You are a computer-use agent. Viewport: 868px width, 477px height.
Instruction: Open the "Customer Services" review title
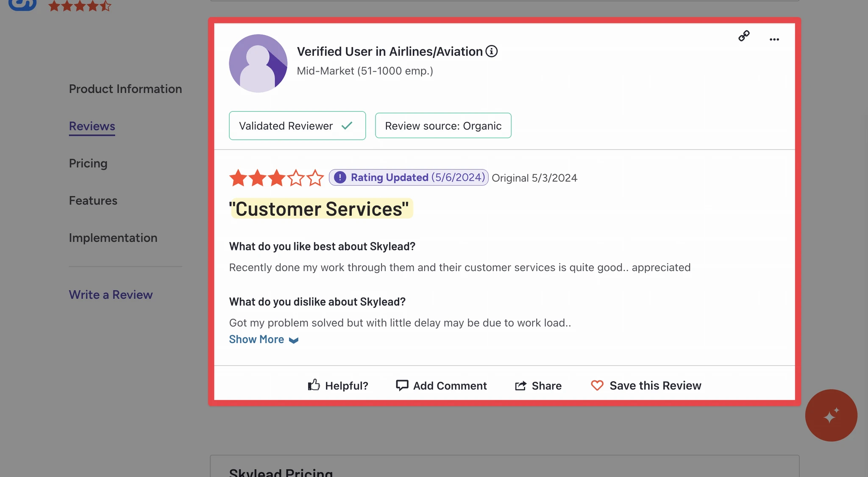click(x=319, y=209)
